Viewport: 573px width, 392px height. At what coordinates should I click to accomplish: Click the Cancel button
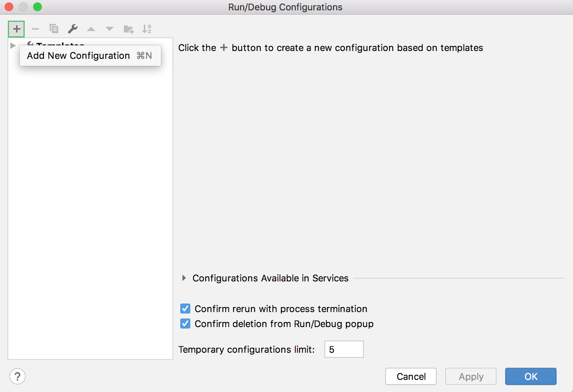click(411, 376)
